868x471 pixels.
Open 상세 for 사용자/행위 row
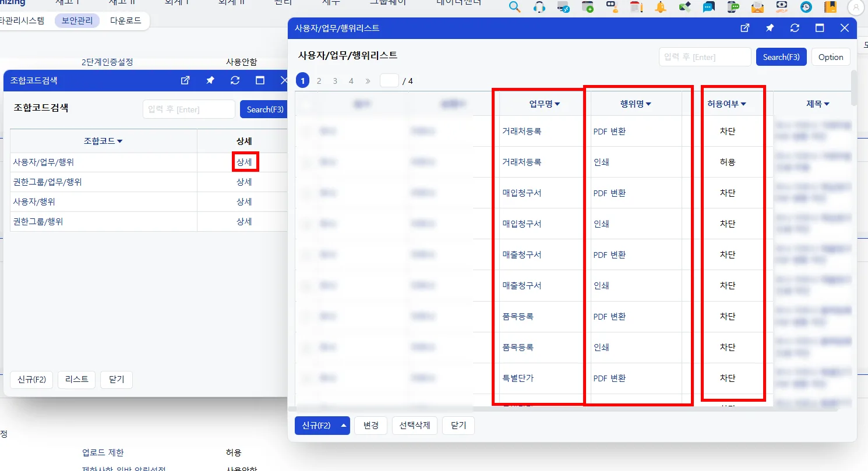pyautogui.click(x=244, y=201)
